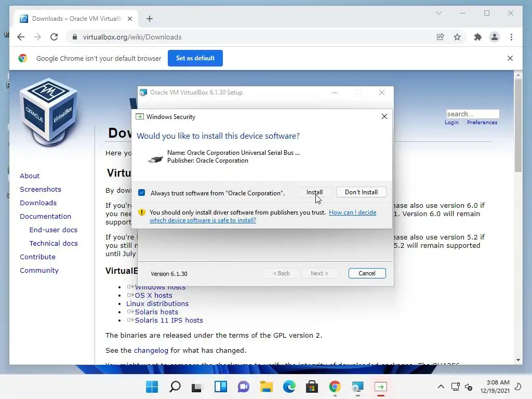Cancel the VirtualBox Setup wizard
The width and height of the screenshot is (532, 399).
(367, 273)
